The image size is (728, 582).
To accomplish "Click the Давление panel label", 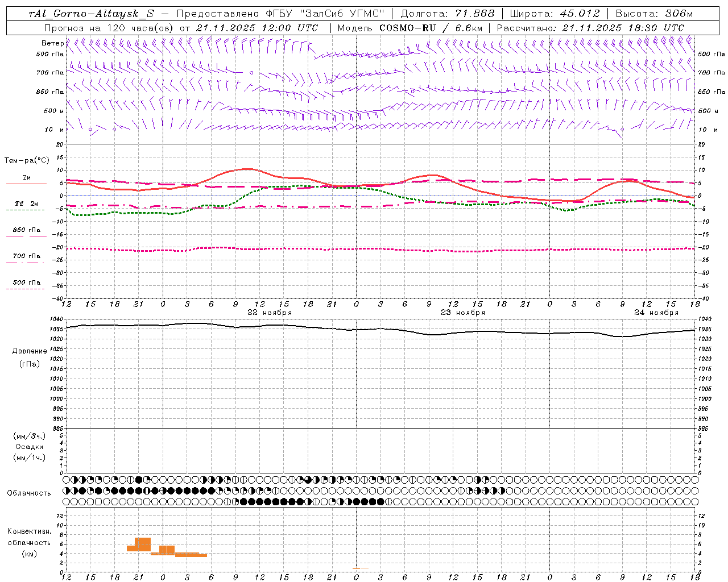I will coord(30,351).
